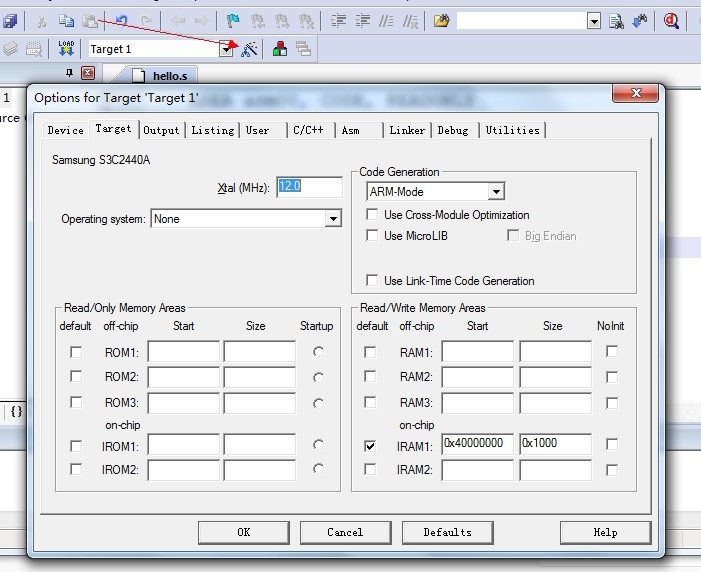Click the Rebuild all targets icon
Viewport: 701px width, 572px height.
tap(34, 48)
